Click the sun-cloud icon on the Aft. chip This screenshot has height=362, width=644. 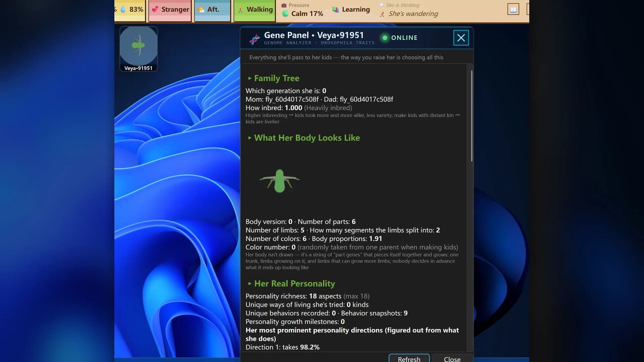(x=201, y=10)
